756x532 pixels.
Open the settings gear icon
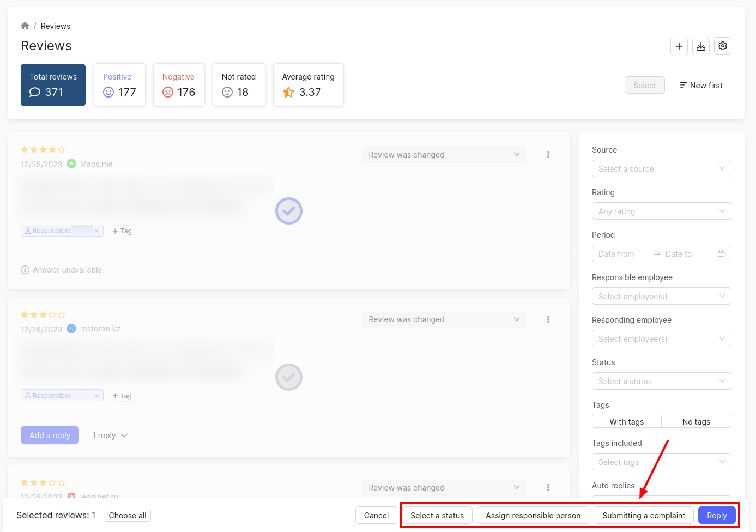coord(722,46)
